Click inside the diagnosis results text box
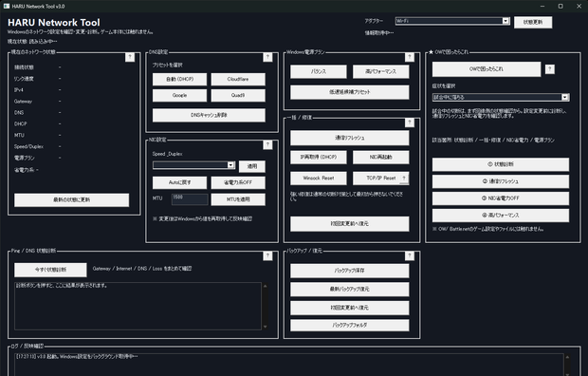Screen dimensions: 588x376 click(138, 306)
